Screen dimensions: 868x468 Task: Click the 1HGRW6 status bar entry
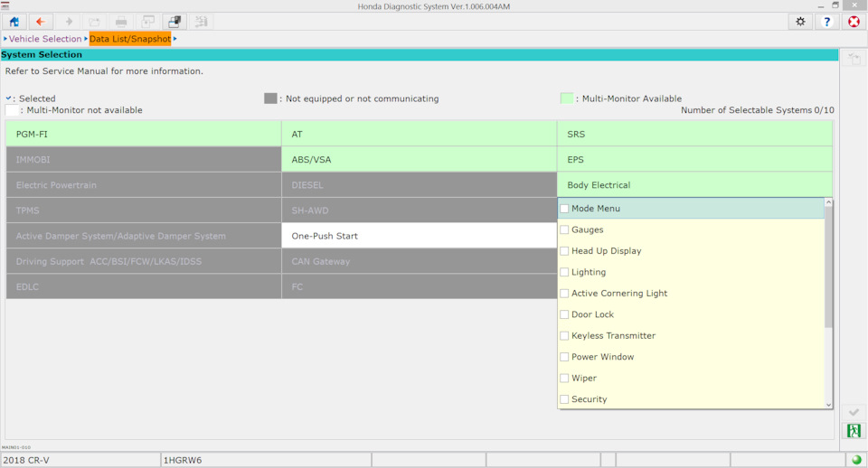(266, 460)
